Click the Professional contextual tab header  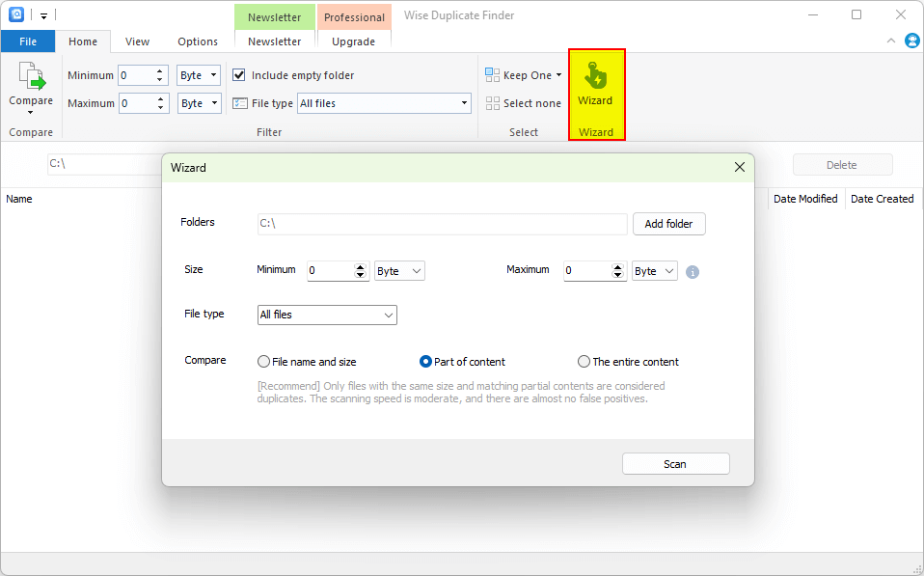tap(354, 17)
